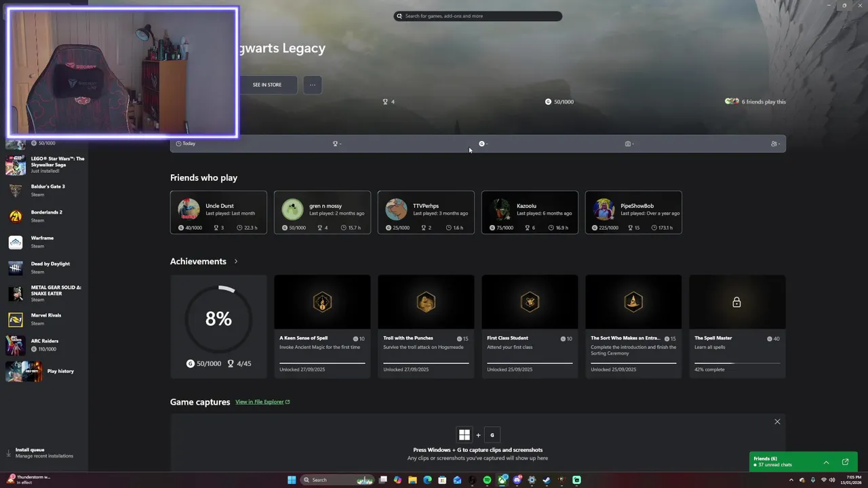Open the Baldur's Gate 3 game icon
This screenshot has width=868, height=488.
pos(16,190)
